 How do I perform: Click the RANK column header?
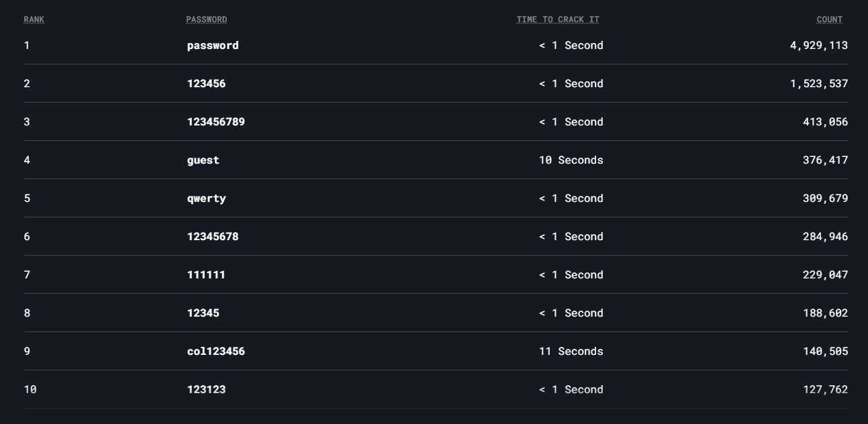pos(34,19)
